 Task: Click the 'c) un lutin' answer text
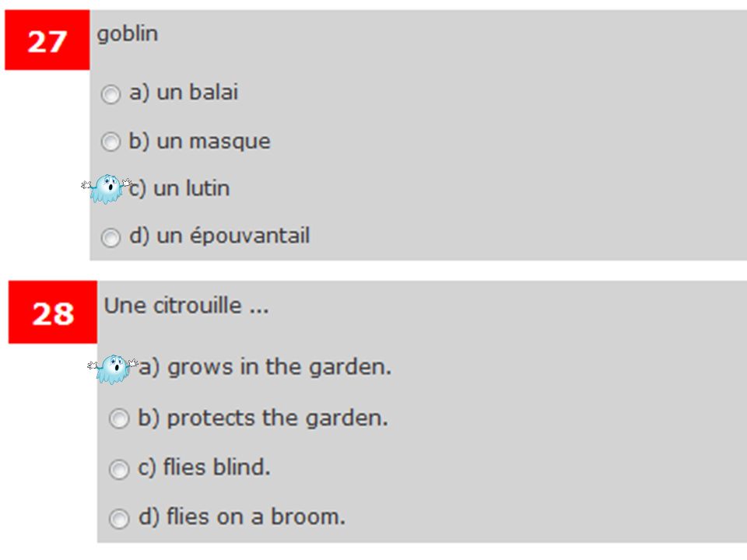(179, 188)
